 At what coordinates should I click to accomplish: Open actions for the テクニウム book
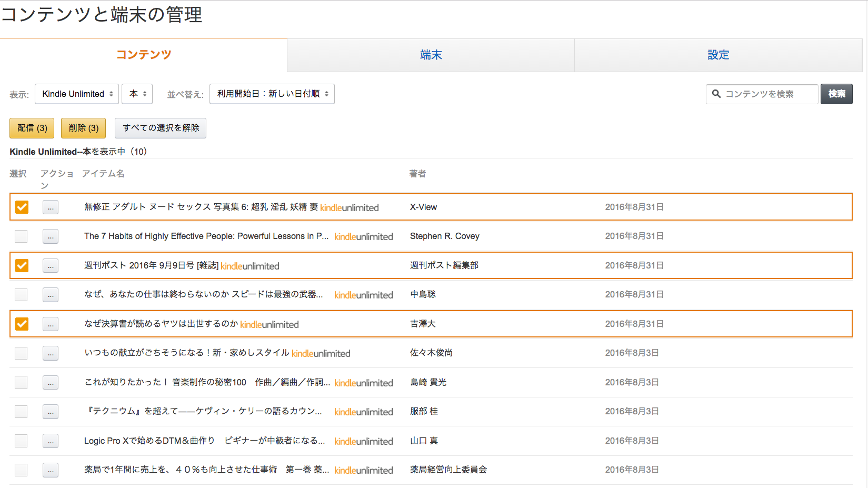click(51, 412)
